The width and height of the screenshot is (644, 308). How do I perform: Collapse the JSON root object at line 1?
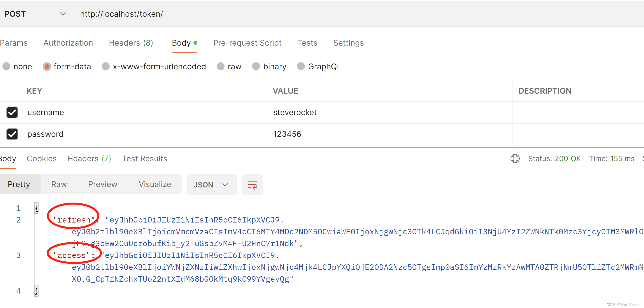pyautogui.click(x=36, y=208)
